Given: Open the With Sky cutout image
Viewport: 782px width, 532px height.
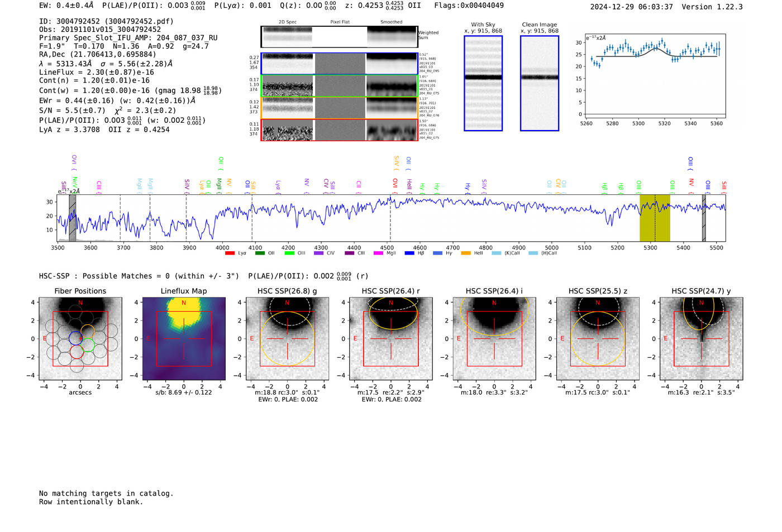Looking at the screenshot, I should [x=483, y=83].
